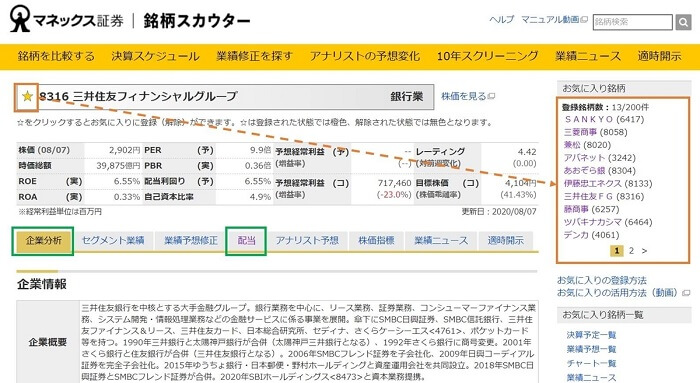Open the ヘルプ link
The height and width of the screenshot is (383, 700).
tap(502, 20)
